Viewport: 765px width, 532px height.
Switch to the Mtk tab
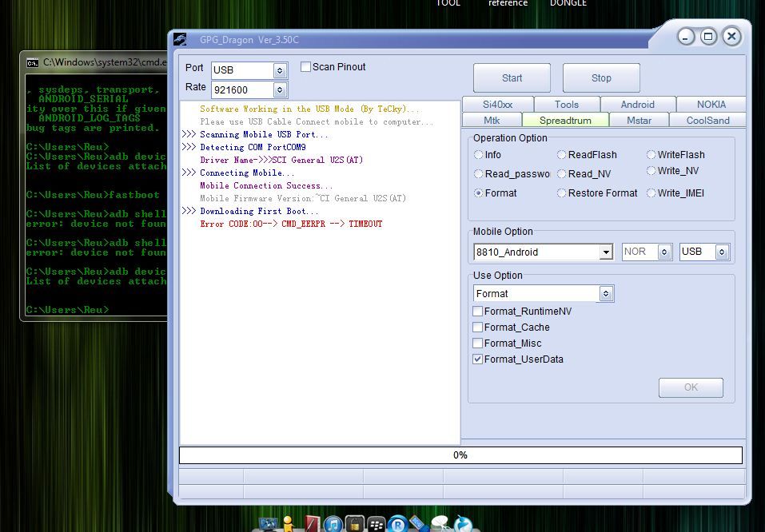(492, 121)
